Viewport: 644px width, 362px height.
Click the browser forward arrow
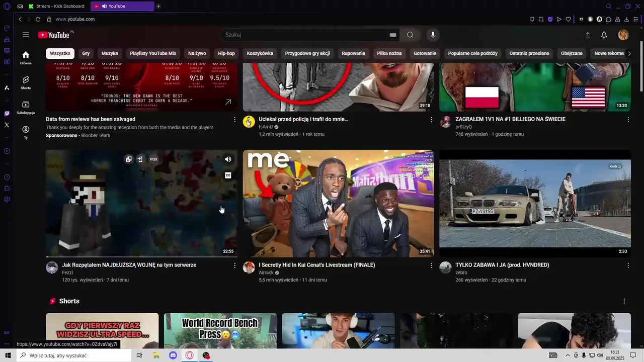(x=29, y=19)
